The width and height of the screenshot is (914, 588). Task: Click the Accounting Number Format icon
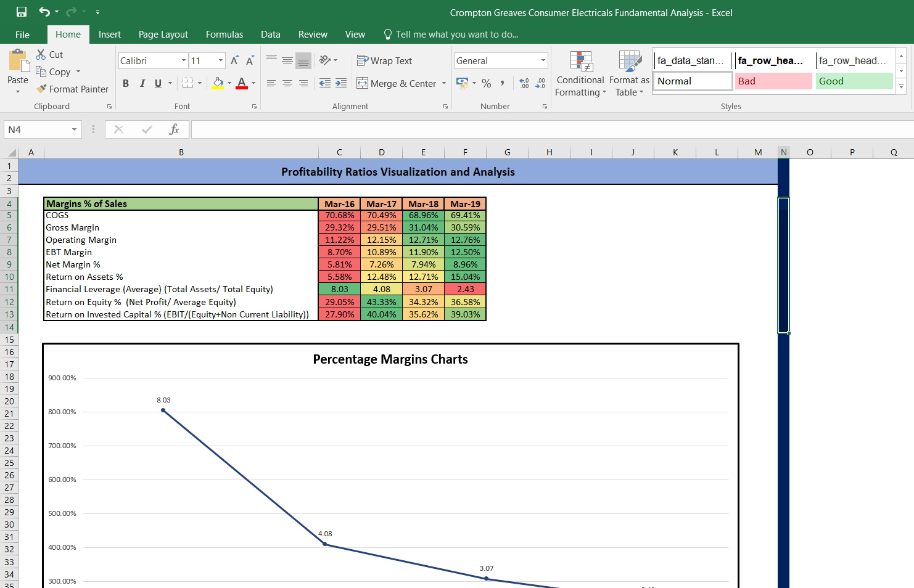[x=462, y=83]
